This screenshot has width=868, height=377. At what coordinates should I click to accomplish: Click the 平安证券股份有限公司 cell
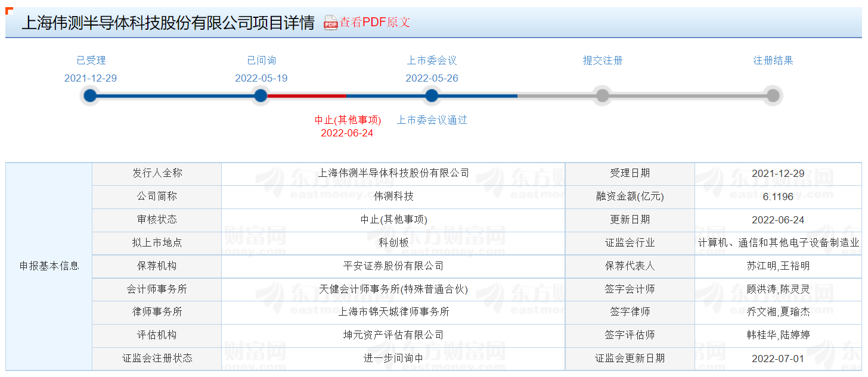pos(393,266)
